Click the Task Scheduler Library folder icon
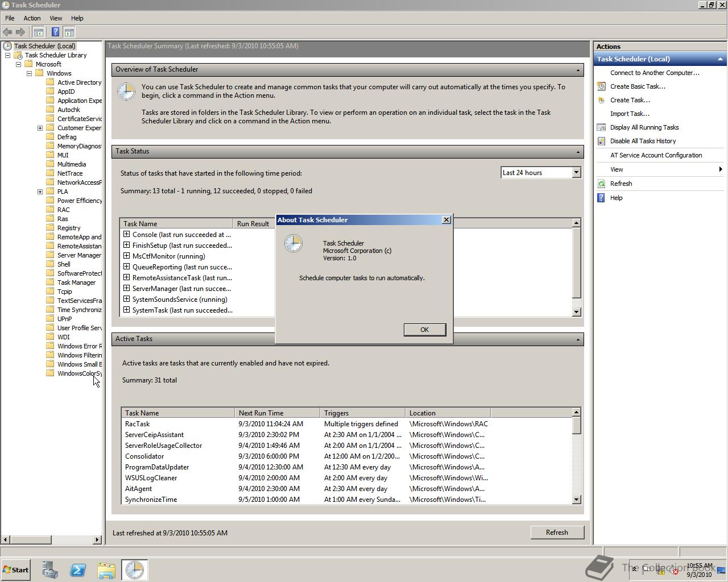Viewport: 728px width, 582px height. tap(18, 55)
